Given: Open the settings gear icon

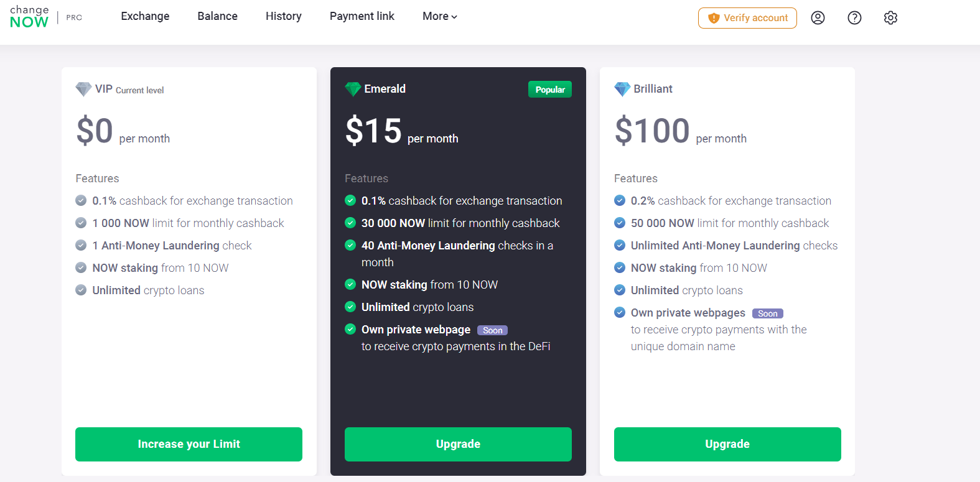Looking at the screenshot, I should coord(890,17).
